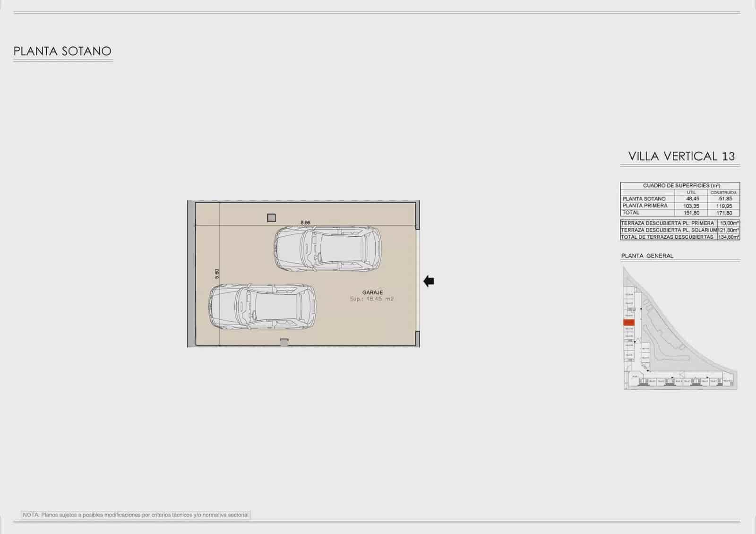Click the '13,00m²' value
The height and width of the screenshot is (534, 756).
click(x=730, y=223)
